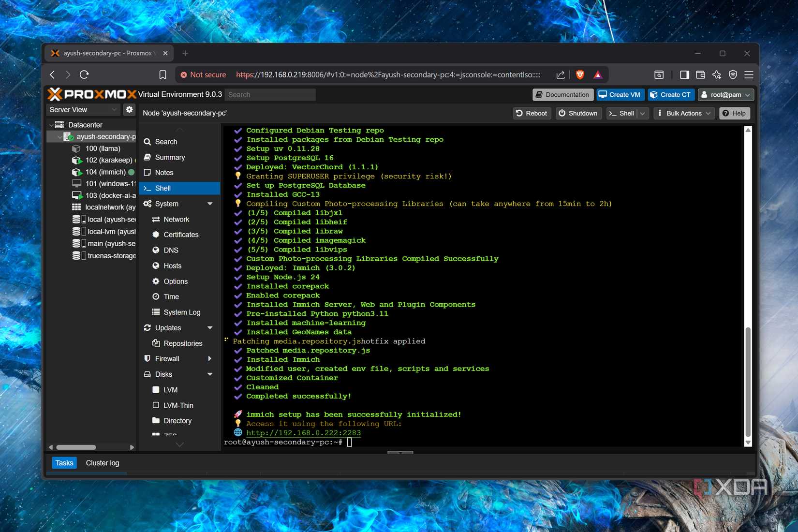Image resolution: width=798 pixels, height=532 pixels.
Task: Open the Server View dropdown
Action: [83, 110]
